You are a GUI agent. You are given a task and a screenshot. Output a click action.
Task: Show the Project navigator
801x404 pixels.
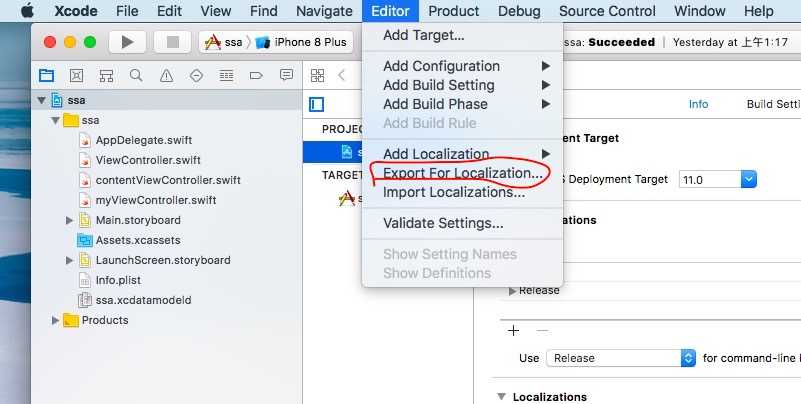click(x=46, y=76)
